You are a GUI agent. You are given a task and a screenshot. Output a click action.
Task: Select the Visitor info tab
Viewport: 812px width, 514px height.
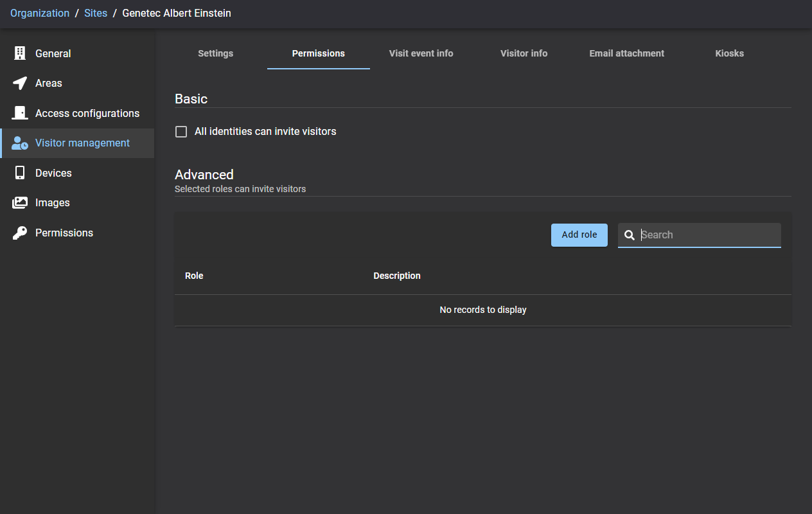click(x=524, y=53)
